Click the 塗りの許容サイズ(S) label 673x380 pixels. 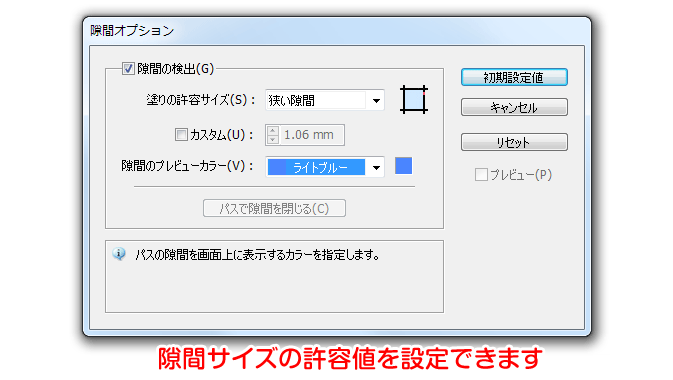200,100
